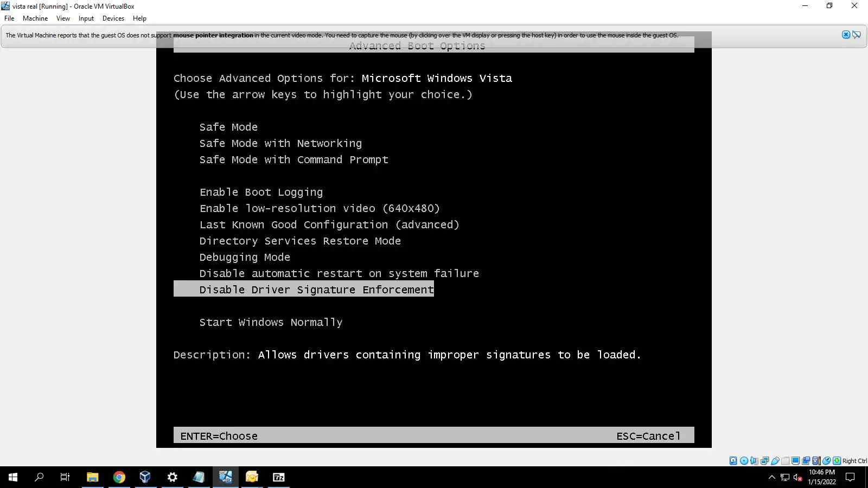Click highlighted Disable Driver Signature Enforcement
Image resolution: width=868 pixels, height=488 pixels.
[304, 289]
